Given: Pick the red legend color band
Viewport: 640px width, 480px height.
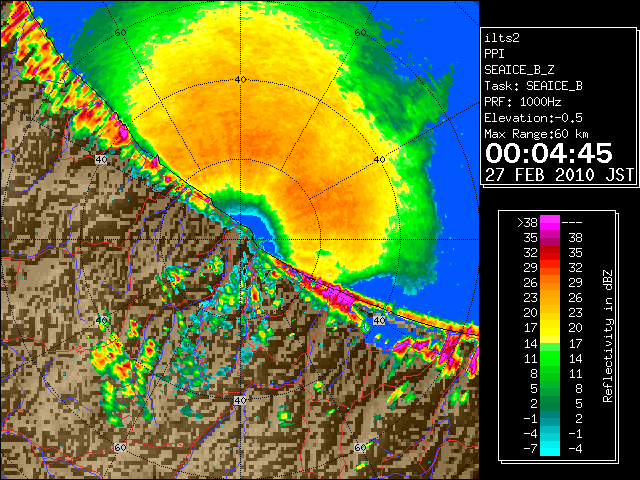Looking at the screenshot, I should pos(550,253).
